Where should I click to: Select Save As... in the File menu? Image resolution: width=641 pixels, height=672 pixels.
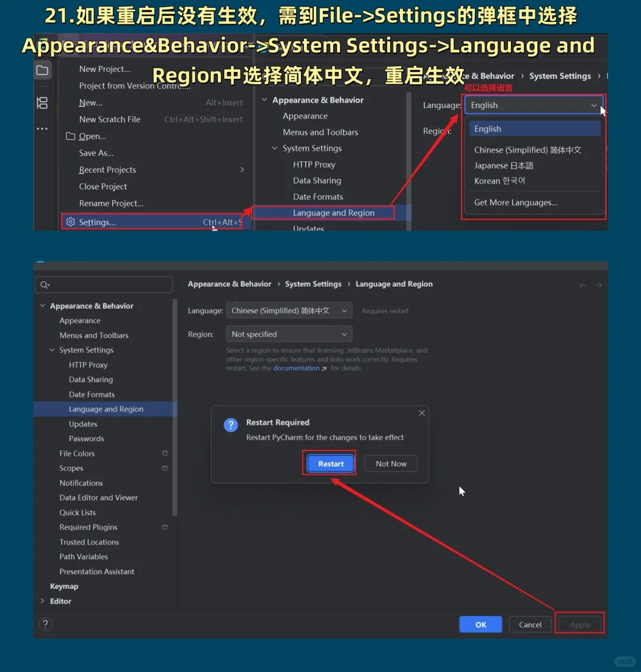96,153
